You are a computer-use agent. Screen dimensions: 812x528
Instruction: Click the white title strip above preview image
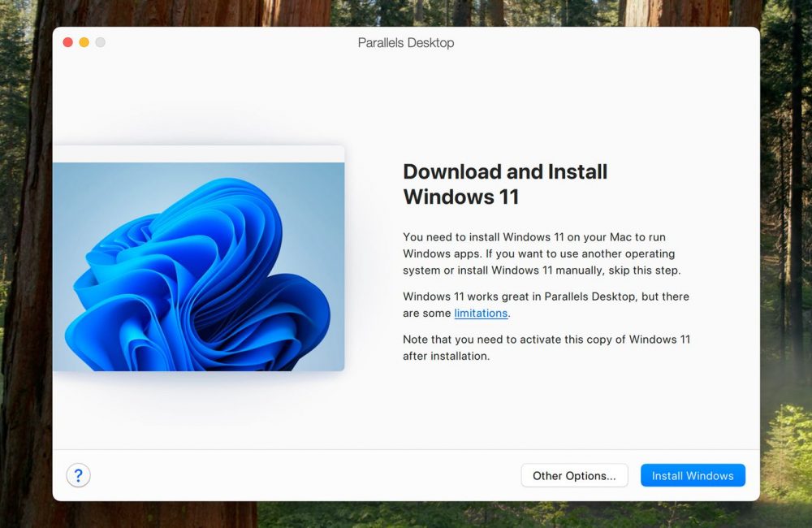click(x=198, y=154)
